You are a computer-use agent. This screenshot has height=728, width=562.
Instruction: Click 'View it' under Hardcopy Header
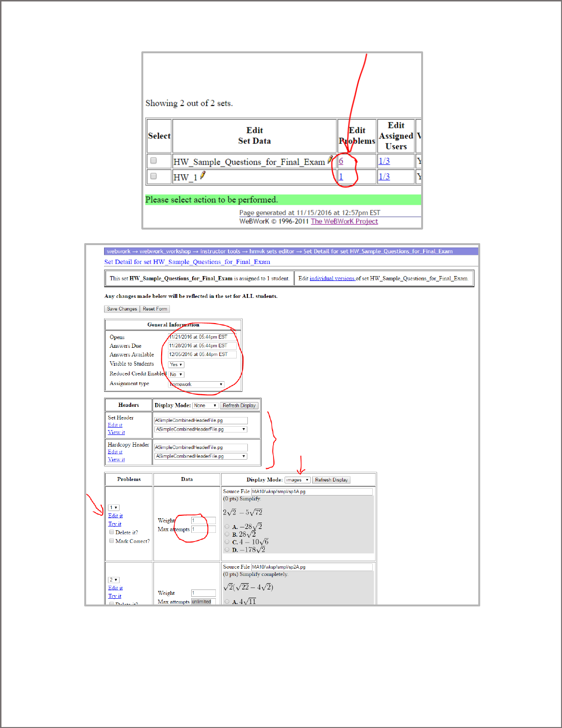pos(116,459)
